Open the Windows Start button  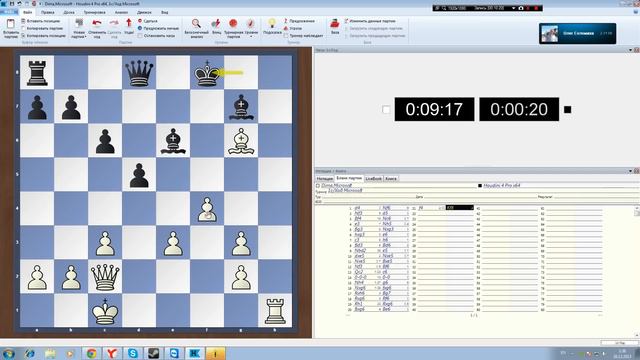pos(8,353)
